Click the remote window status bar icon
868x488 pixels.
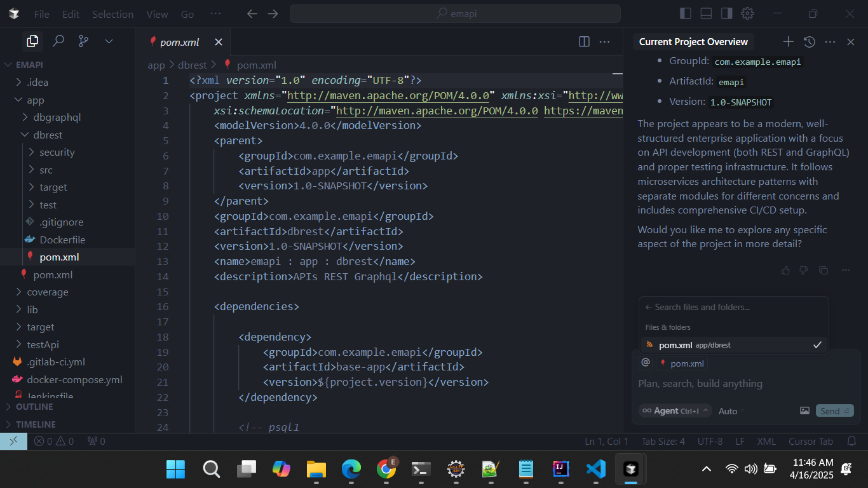coord(13,441)
